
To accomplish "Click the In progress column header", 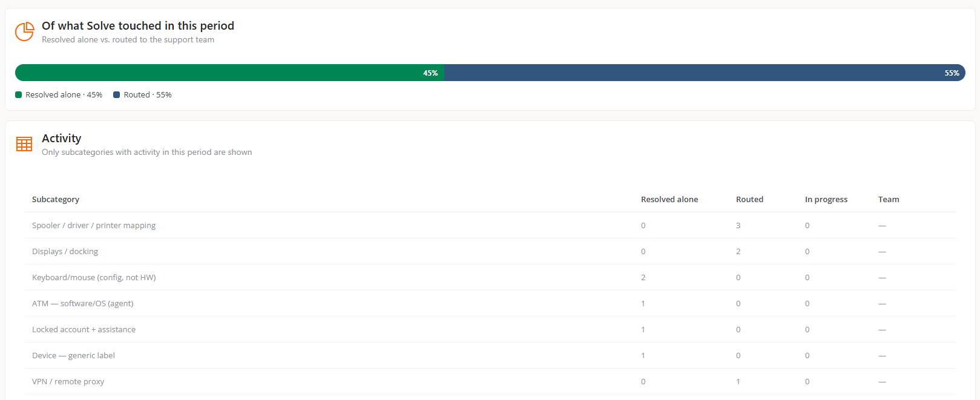I will (826, 199).
